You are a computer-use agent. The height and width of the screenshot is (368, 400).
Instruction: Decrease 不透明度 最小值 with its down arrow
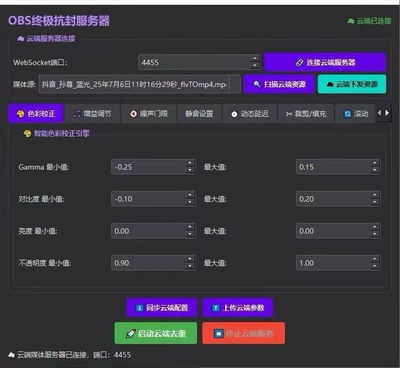[x=190, y=266]
